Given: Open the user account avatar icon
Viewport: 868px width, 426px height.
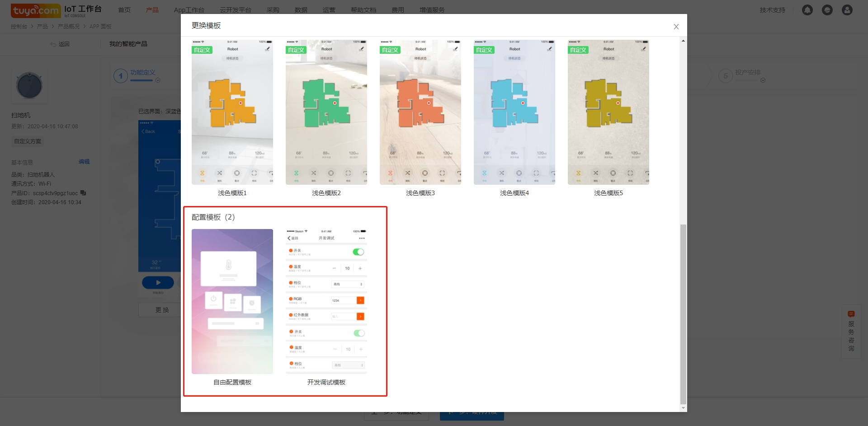Looking at the screenshot, I should tap(847, 10).
